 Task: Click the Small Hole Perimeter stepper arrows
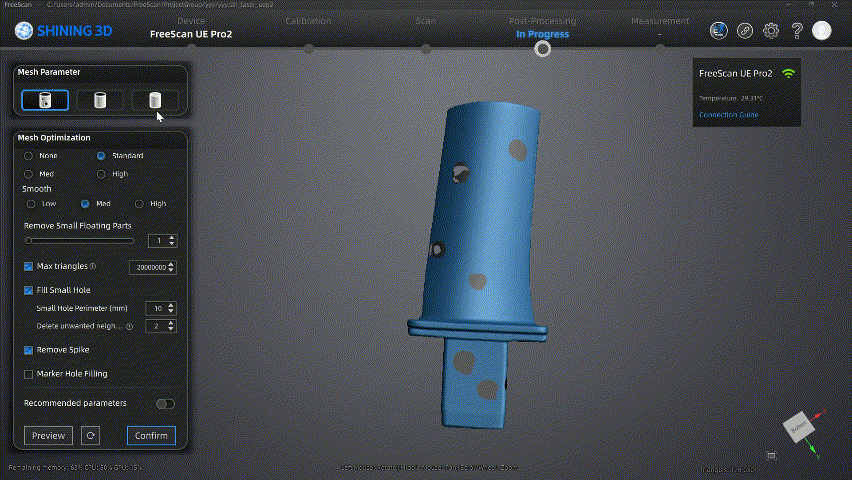click(x=172, y=308)
